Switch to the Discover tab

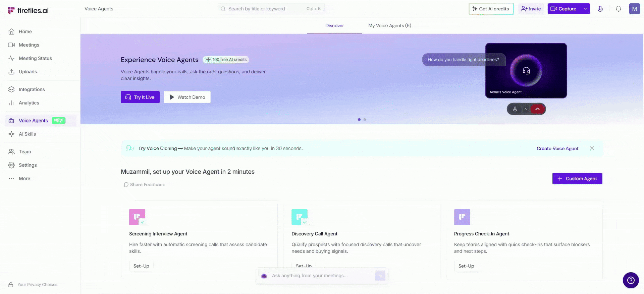click(x=334, y=25)
